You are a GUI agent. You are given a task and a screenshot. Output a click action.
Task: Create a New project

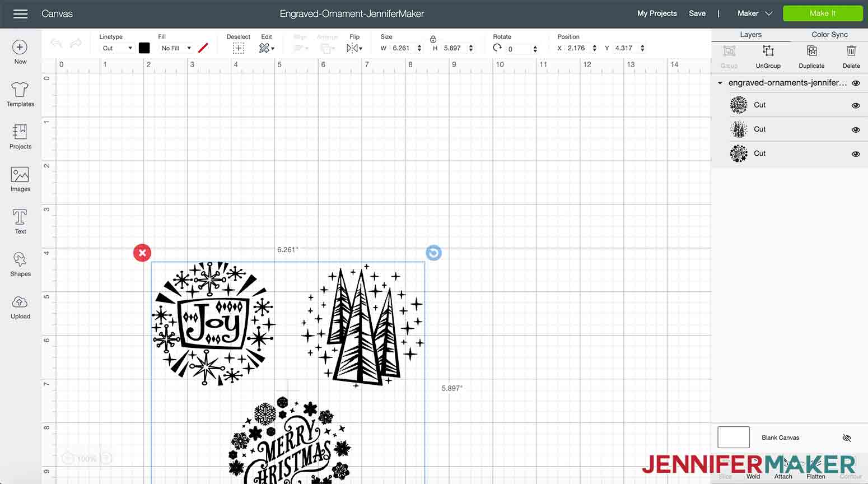tap(20, 53)
